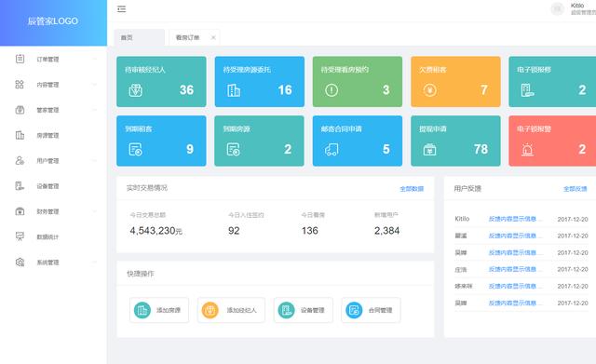
Task: Click the building icon in 待受理房源委托 card
Action: [x=234, y=90]
